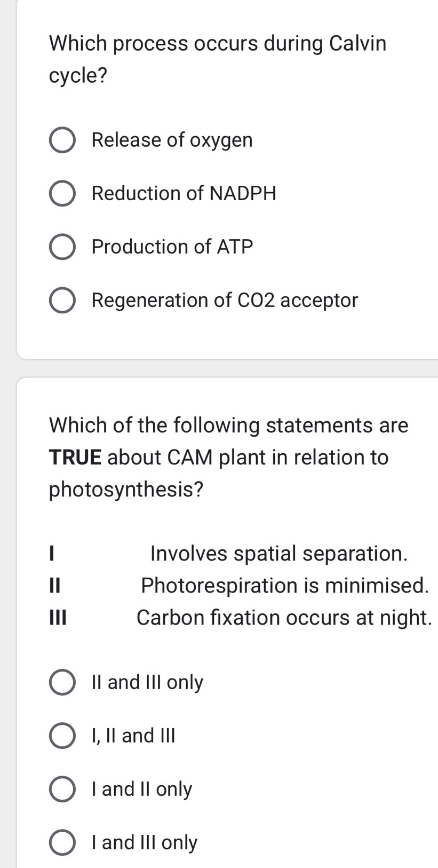Click the "I and III only" answer label
The height and width of the screenshot is (868, 438).
tap(144, 842)
